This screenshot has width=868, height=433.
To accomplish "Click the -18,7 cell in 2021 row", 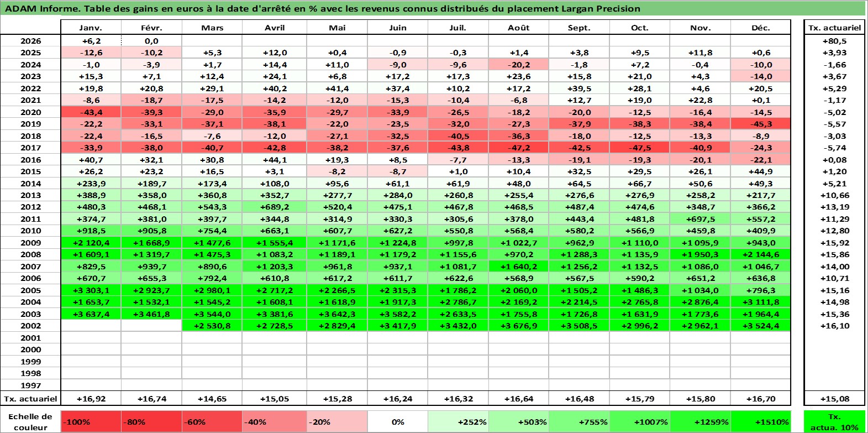I will pyautogui.click(x=151, y=100).
